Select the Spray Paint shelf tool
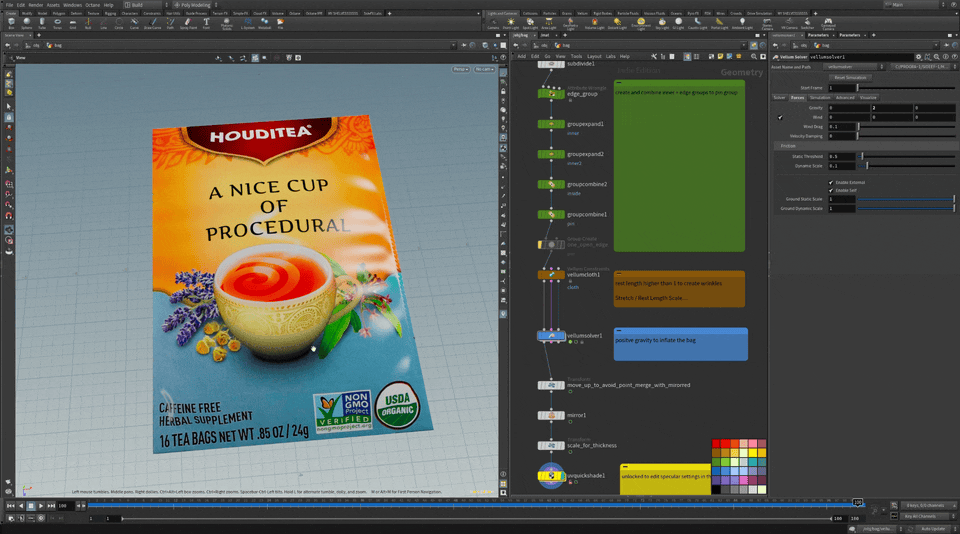Screen dimensions: 960x534 [x=188, y=23]
